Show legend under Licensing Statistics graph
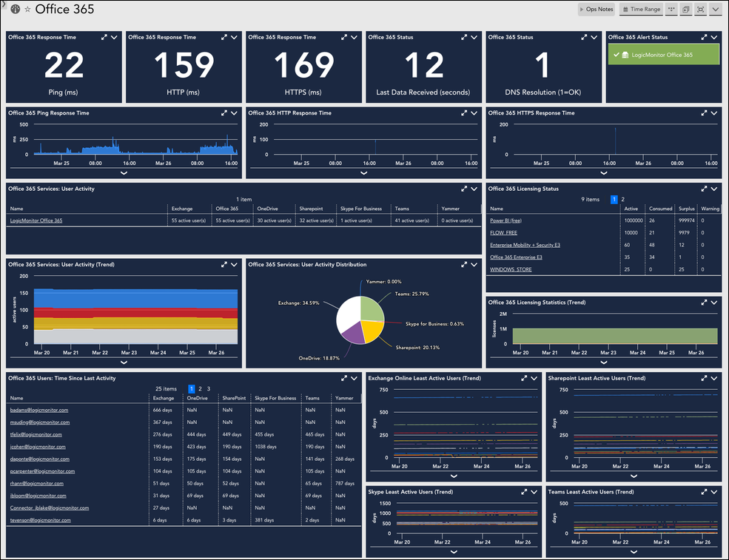The height and width of the screenshot is (560, 729). click(604, 362)
